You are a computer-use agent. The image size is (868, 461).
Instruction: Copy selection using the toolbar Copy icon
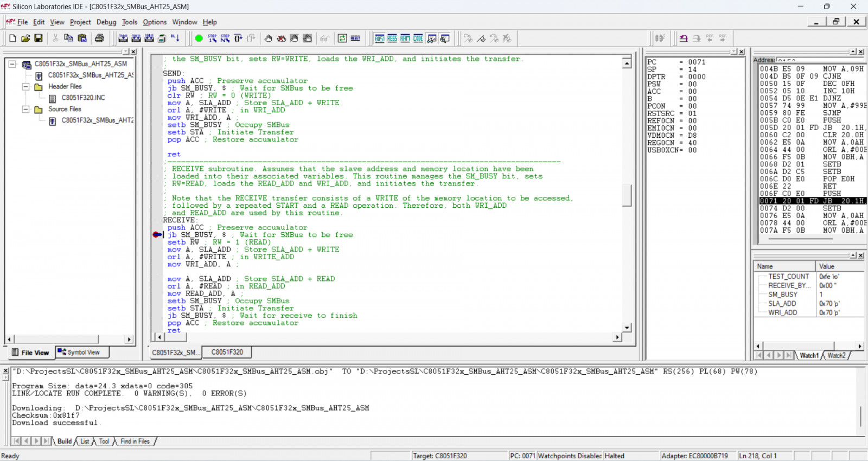[x=68, y=39]
